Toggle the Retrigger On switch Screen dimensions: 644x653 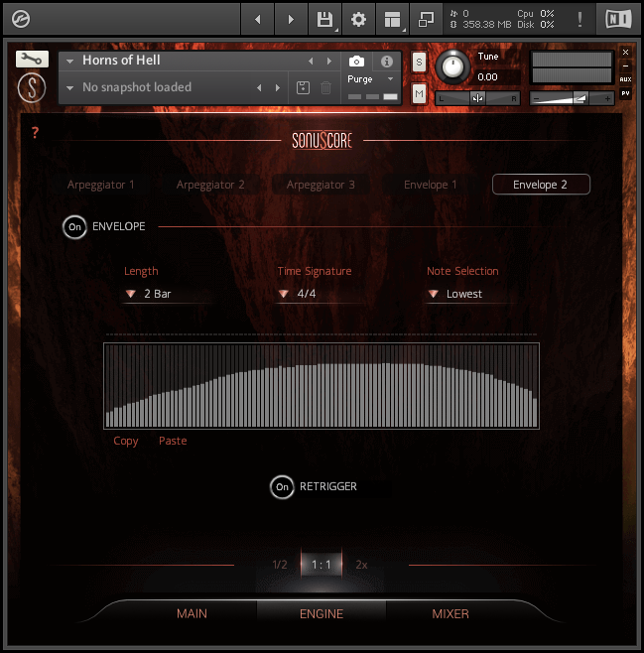click(282, 487)
